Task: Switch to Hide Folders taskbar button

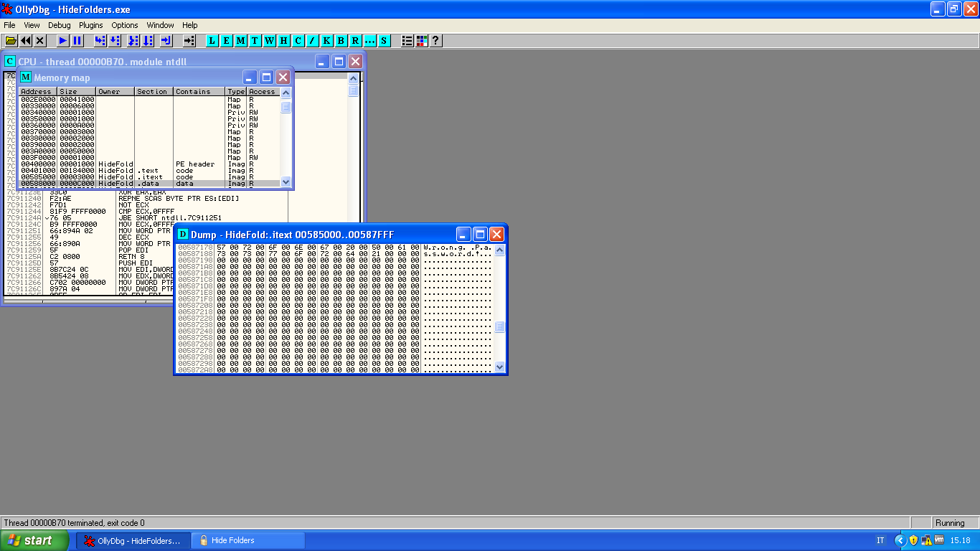Action: [x=248, y=540]
